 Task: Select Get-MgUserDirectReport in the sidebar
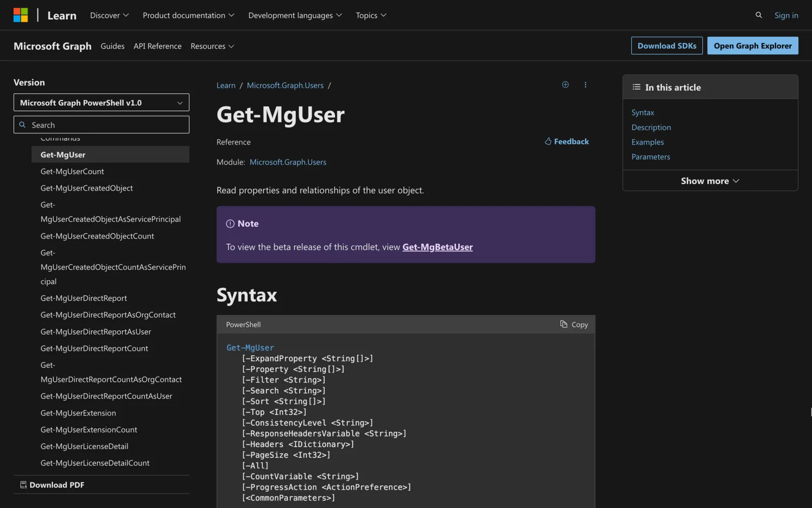tap(84, 298)
